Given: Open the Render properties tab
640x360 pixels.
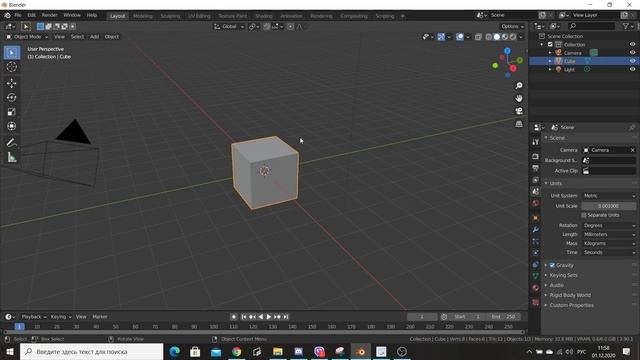Looking at the screenshot, I should 536,157.
